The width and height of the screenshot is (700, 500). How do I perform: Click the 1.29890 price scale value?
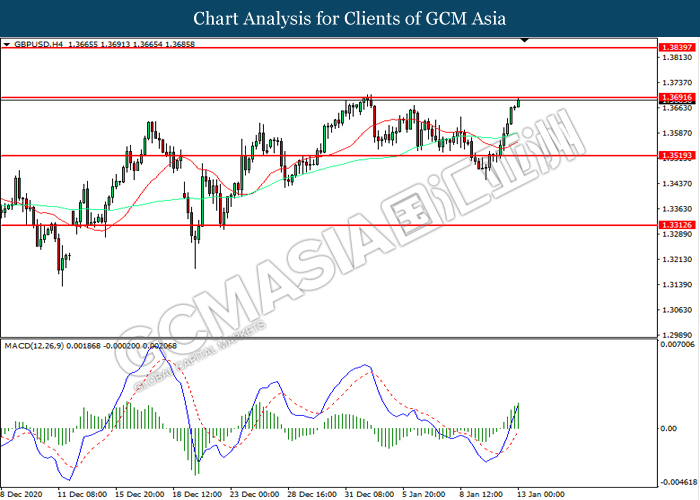point(678,335)
